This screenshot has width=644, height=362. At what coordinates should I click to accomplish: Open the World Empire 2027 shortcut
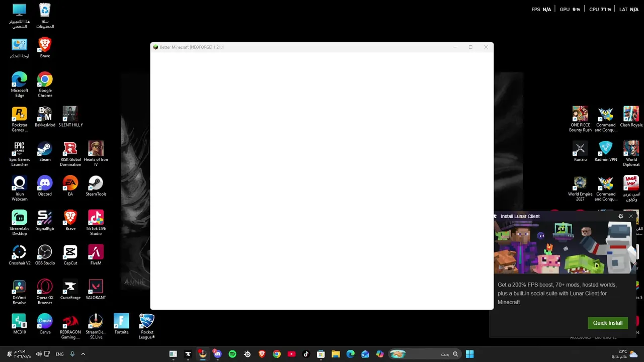click(580, 189)
